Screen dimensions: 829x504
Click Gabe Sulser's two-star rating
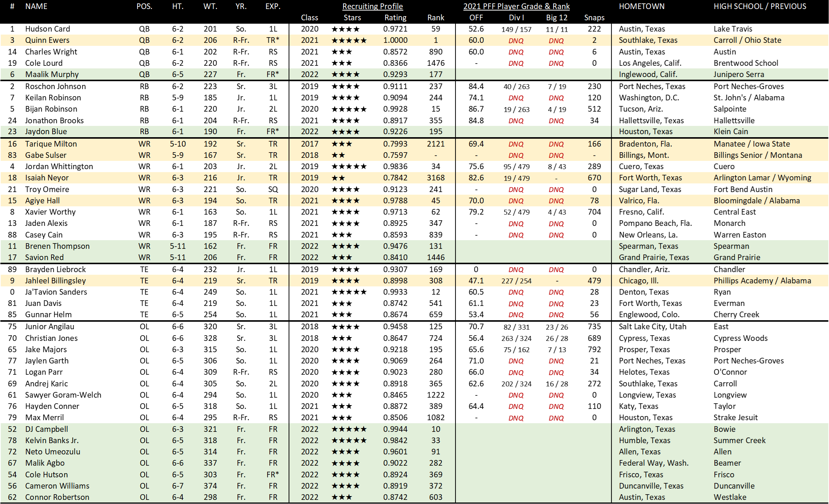pos(338,155)
